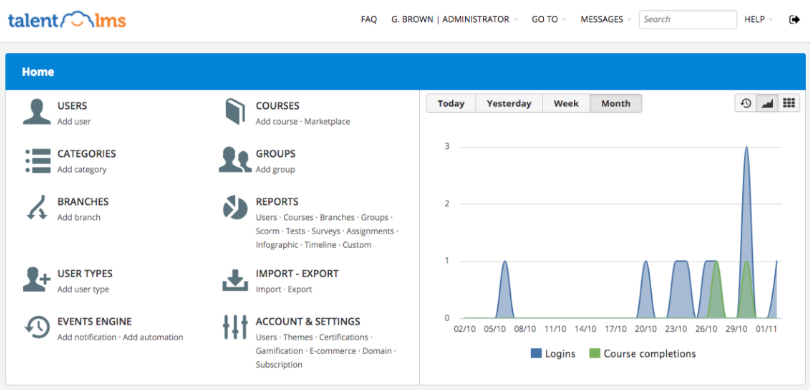Click in the Search field
This screenshot has height=390, width=810.
click(x=688, y=20)
